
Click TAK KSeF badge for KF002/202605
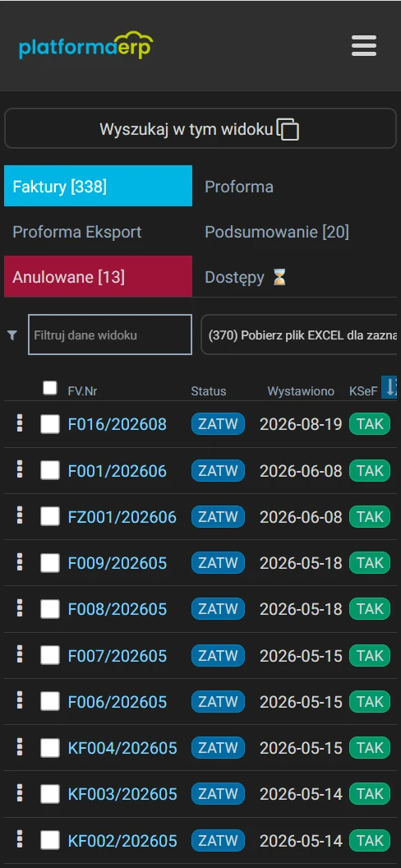(370, 840)
